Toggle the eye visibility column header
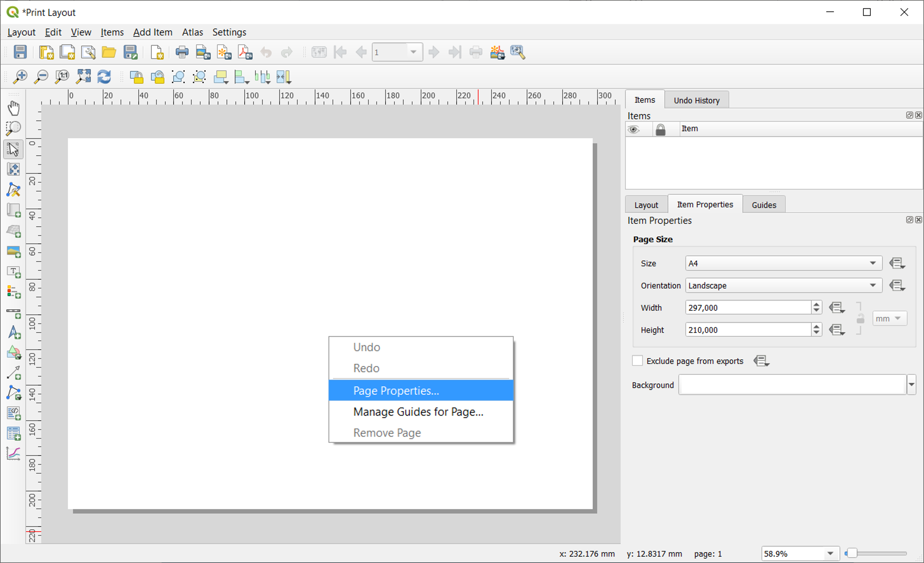 tap(633, 129)
